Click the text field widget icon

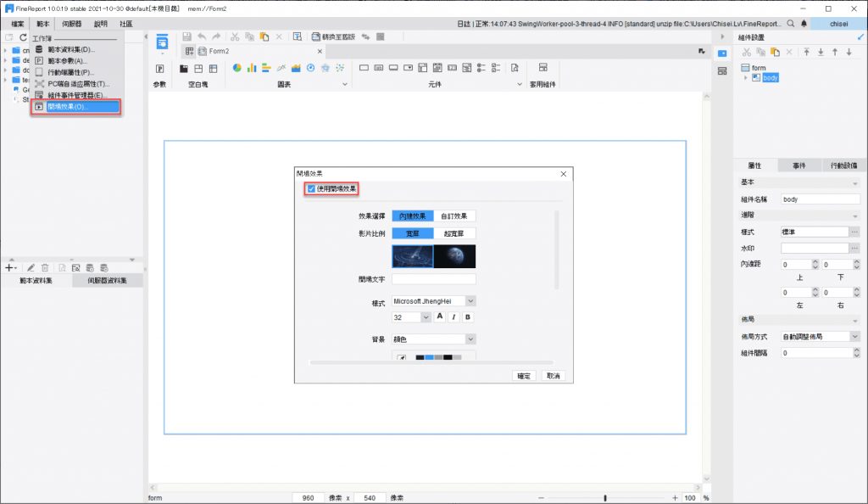pos(364,68)
